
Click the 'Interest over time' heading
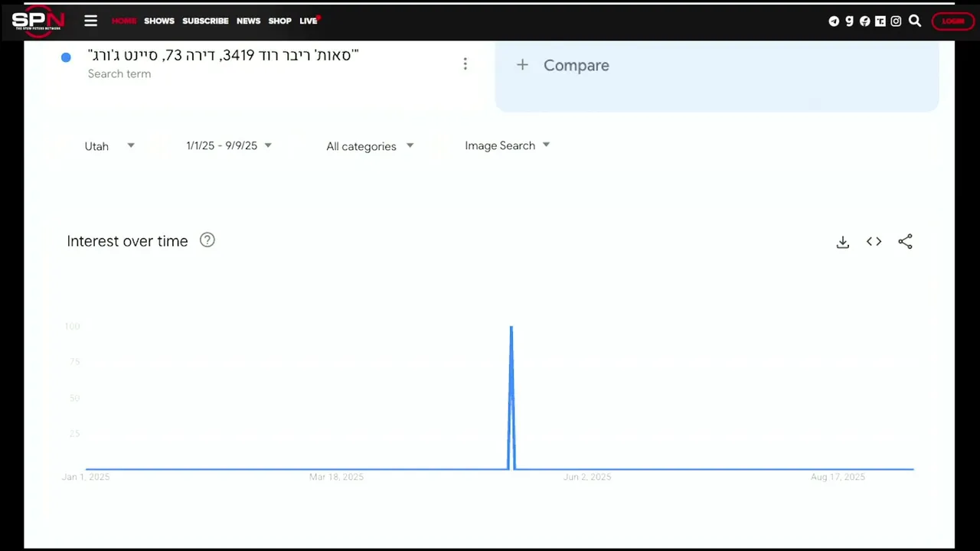pyautogui.click(x=127, y=241)
